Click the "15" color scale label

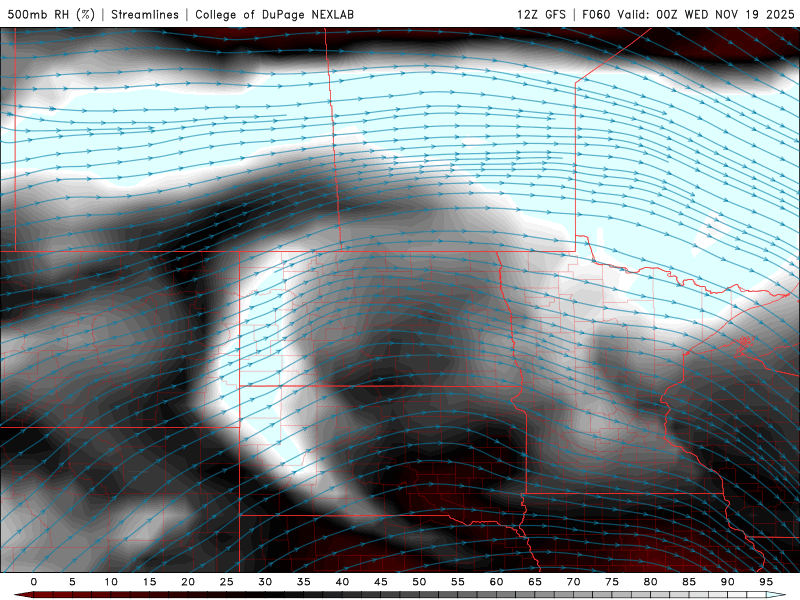click(149, 582)
